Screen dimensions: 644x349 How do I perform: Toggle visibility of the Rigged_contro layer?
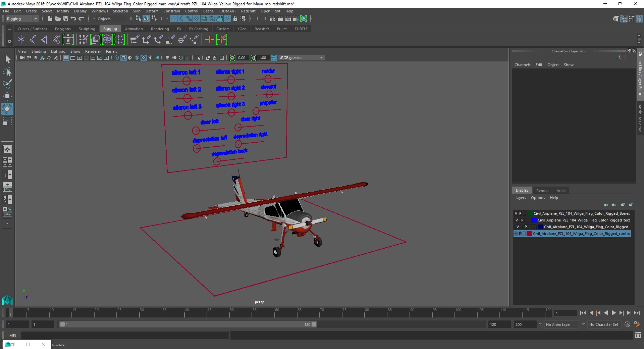(x=516, y=234)
